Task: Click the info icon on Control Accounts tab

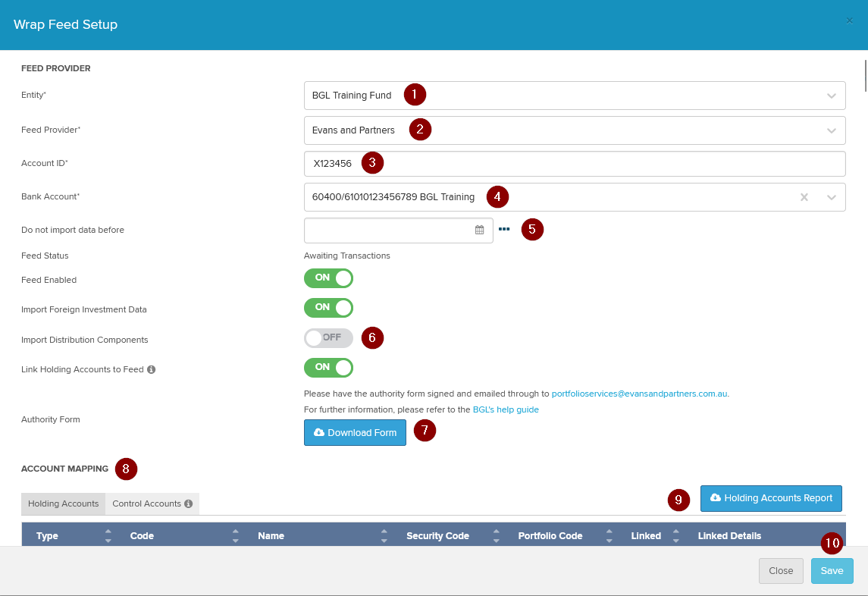Action: [188, 503]
